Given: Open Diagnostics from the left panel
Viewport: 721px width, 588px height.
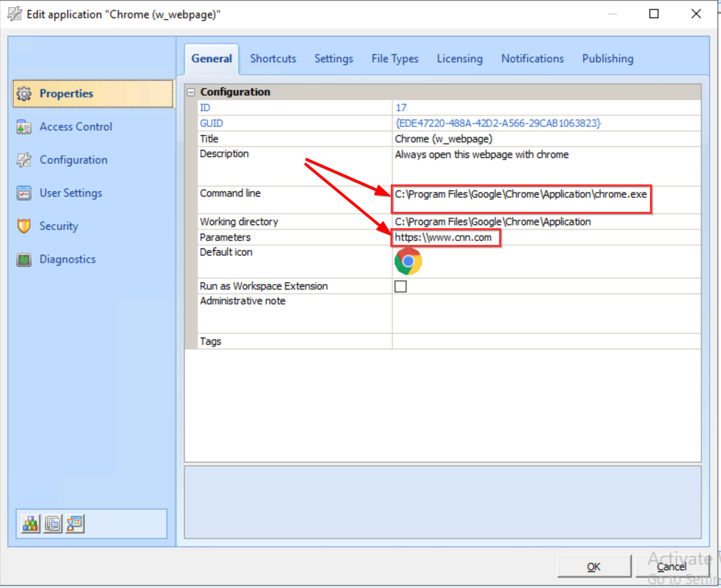Looking at the screenshot, I should tap(67, 259).
